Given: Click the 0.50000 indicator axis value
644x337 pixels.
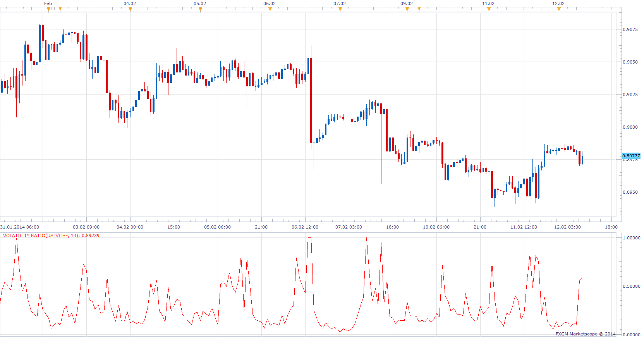Looking at the screenshot, I should click(631, 286).
